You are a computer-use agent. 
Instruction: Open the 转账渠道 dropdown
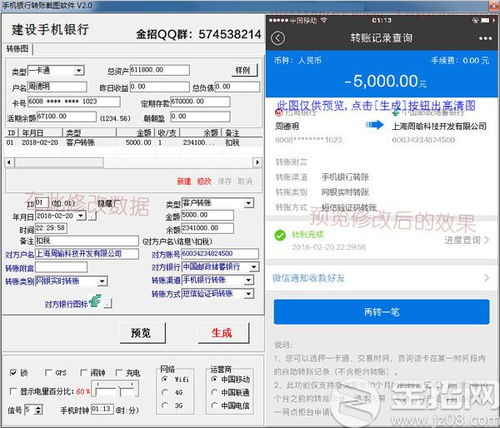249,280
